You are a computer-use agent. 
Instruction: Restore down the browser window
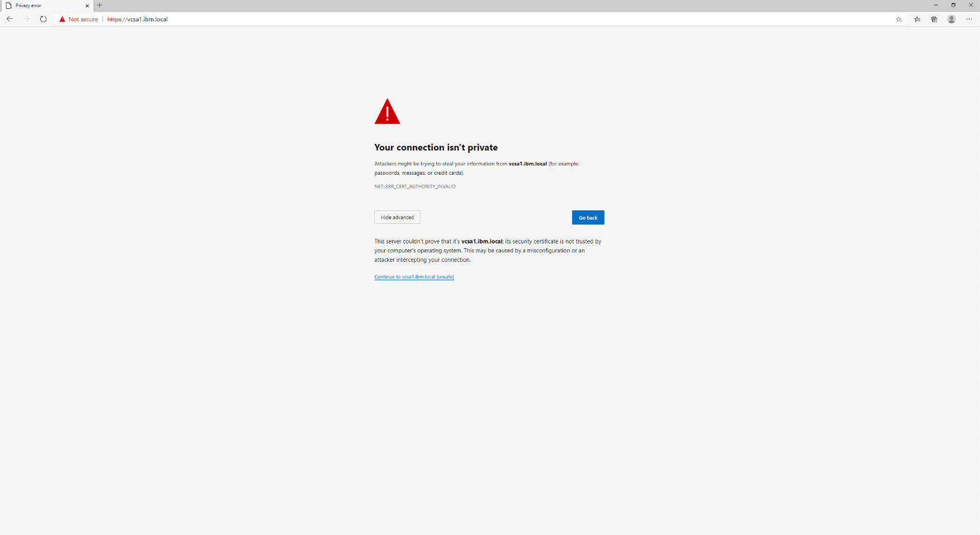(953, 5)
